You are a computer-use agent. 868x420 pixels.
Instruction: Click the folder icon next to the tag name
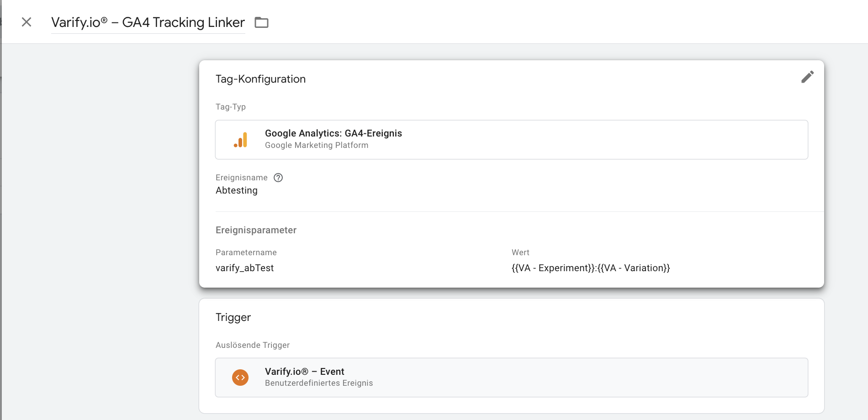[261, 22]
